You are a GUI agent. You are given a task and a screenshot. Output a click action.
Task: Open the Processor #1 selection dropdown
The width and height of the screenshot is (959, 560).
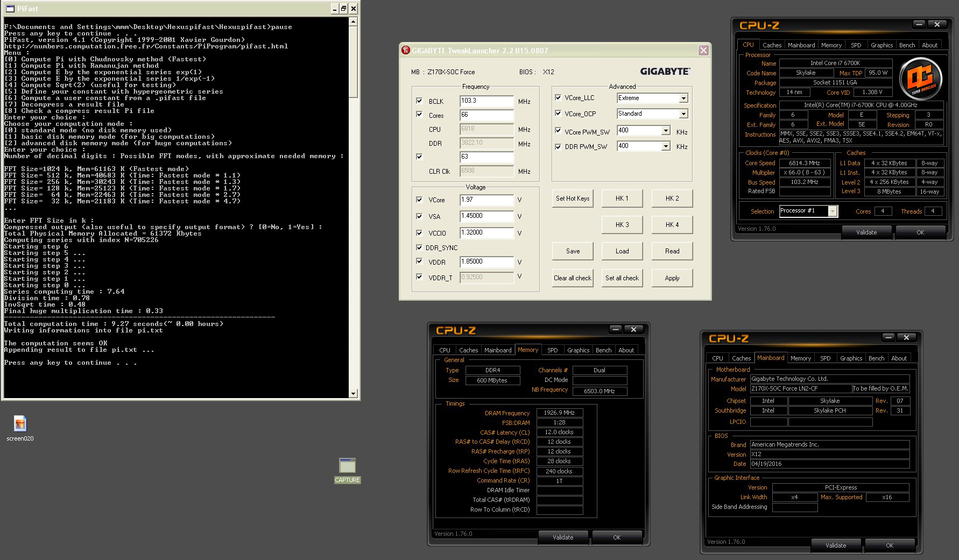(832, 211)
